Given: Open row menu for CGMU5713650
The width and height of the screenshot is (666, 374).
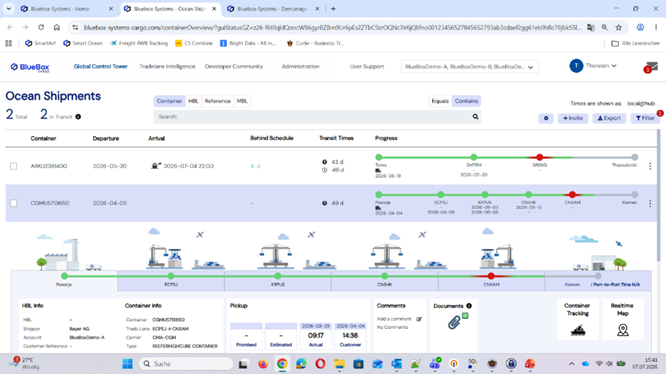Looking at the screenshot, I should point(650,203).
